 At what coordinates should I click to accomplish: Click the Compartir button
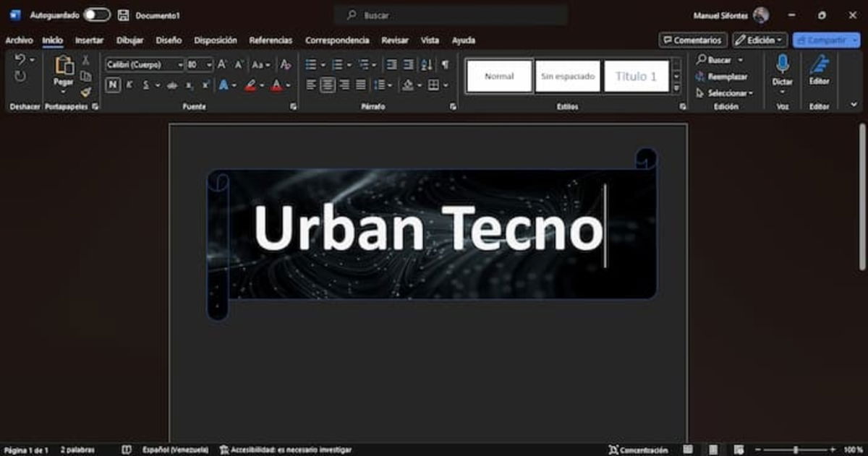[825, 40]
